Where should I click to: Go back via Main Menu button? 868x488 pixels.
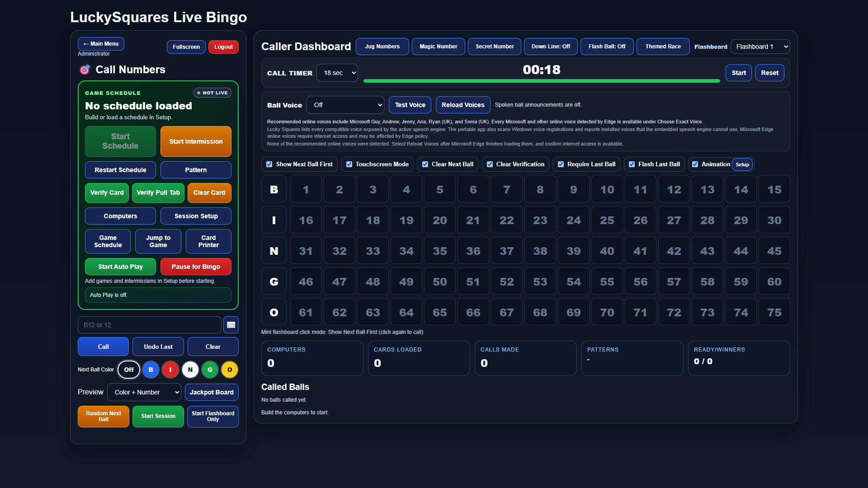click(101, 44)
